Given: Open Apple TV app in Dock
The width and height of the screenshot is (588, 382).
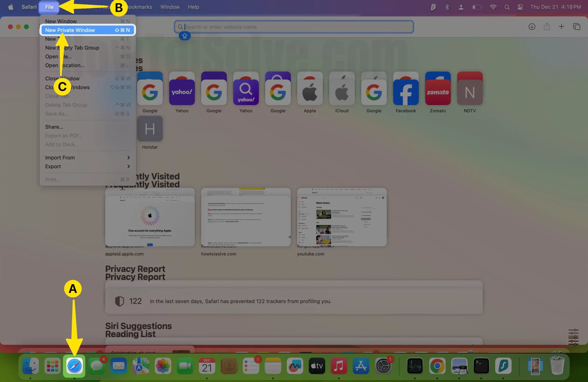Looking at the screenshot, I should click(x=317, y=366).
